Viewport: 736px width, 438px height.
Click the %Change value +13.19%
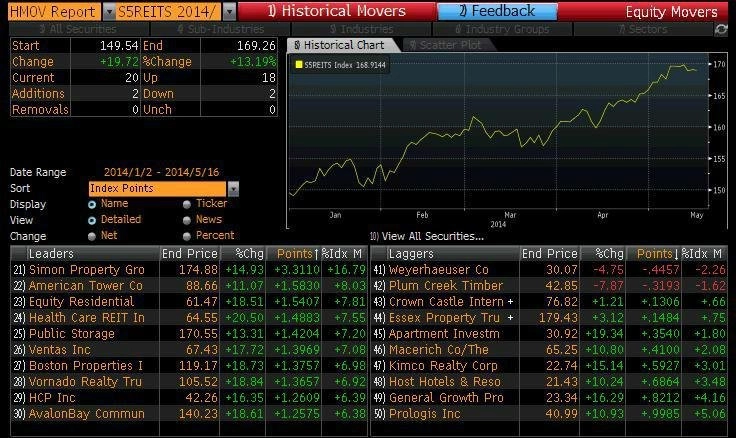253,62
